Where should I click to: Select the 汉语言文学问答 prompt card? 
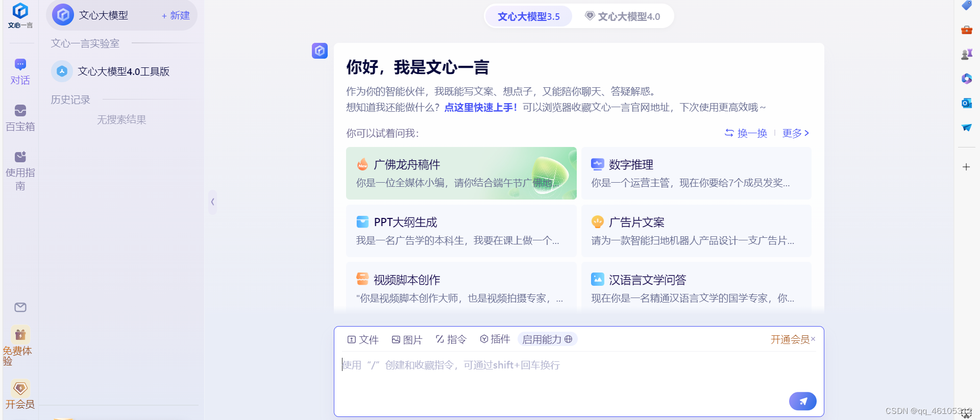pyautogui.click(x=696, y=287)
